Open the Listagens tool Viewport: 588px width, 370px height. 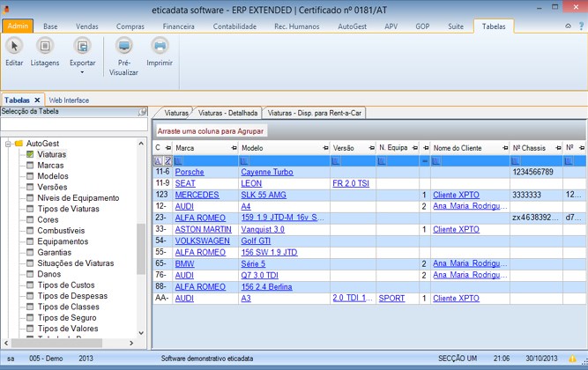[x=45, y=47]
